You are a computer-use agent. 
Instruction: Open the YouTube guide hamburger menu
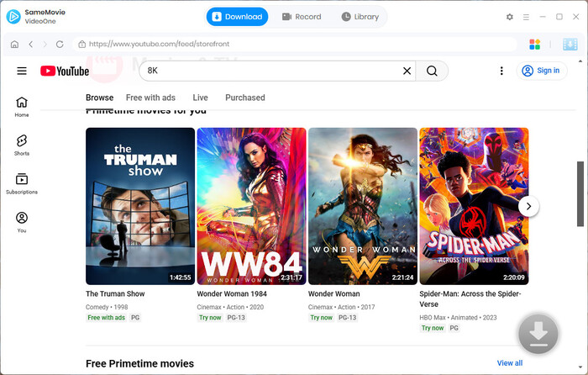[x=22, y=71]
